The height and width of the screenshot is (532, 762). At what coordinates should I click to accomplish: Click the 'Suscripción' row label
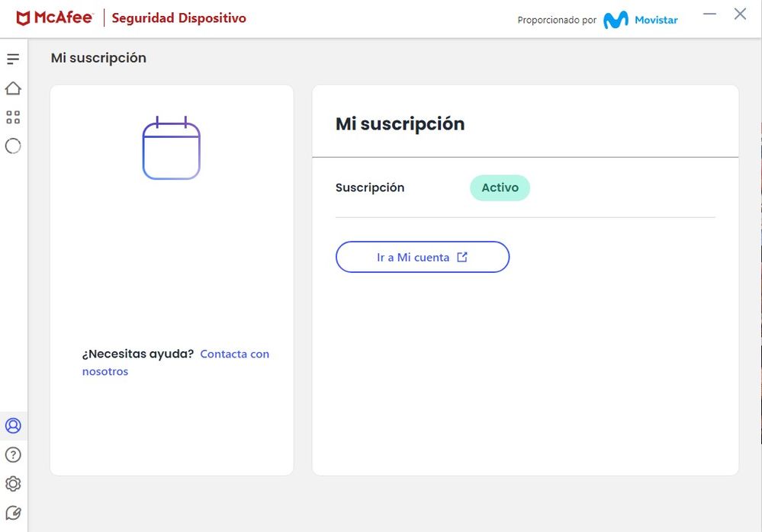370,187
